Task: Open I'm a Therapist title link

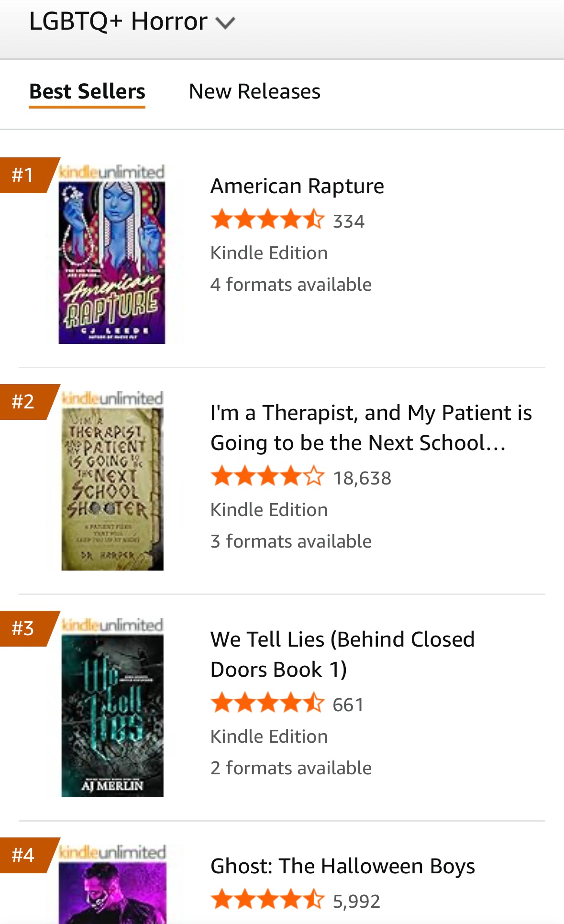Action: coord(371,428)
